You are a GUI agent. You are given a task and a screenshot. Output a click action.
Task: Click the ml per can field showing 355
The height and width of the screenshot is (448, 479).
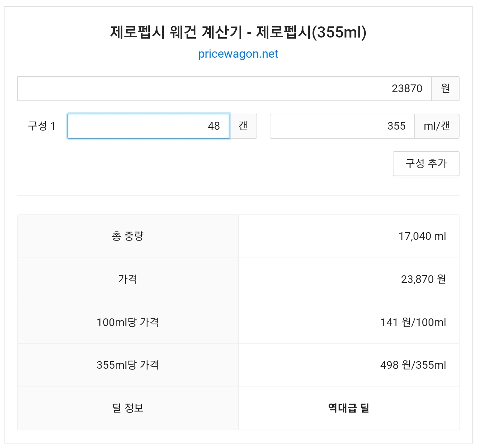point(342,126)
